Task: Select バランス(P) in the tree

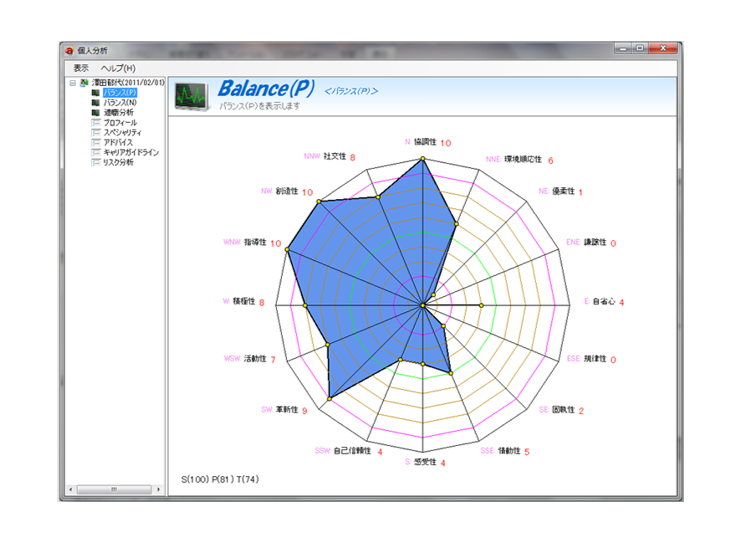Action: point(120,93)
